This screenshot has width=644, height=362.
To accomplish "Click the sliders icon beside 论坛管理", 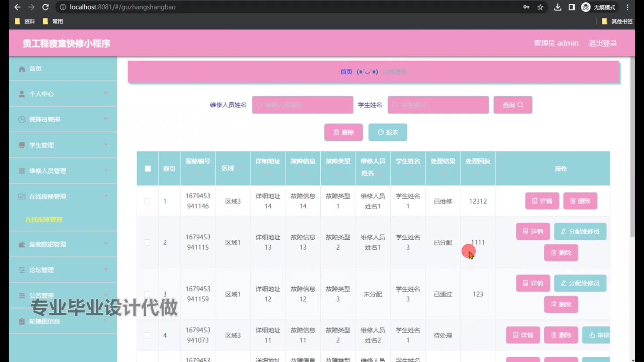I will 22,270.
